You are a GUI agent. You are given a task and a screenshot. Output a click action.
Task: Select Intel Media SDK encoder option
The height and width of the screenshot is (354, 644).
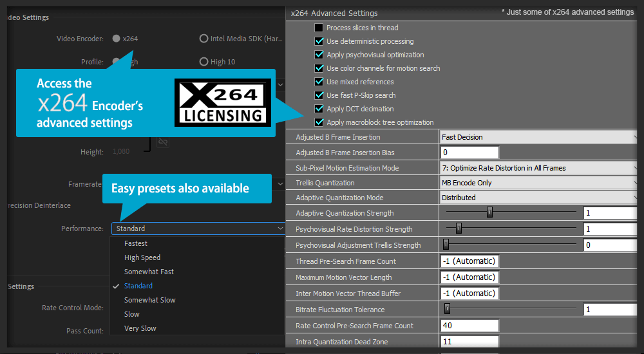(204, 39)
